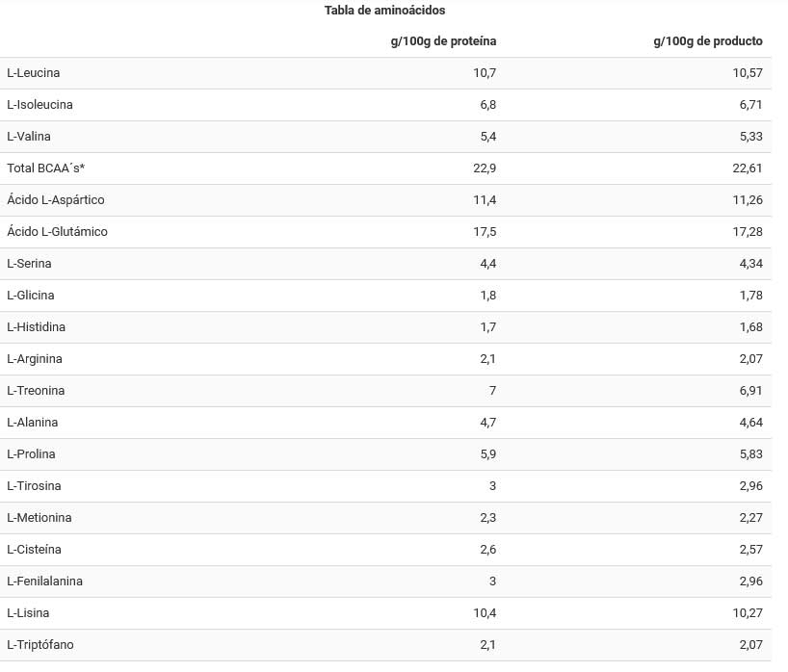Select the L-Triptófano row label

point(39,645)
